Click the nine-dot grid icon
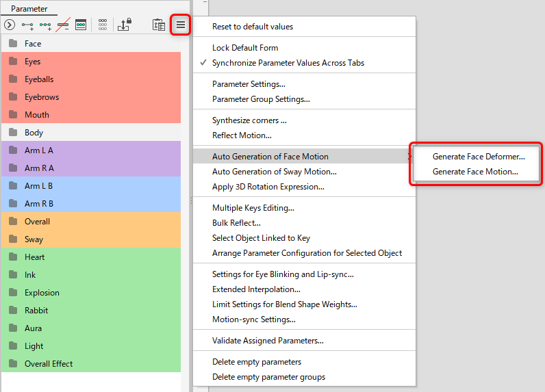This screenshot has width=545, height=392. point(103,25)
